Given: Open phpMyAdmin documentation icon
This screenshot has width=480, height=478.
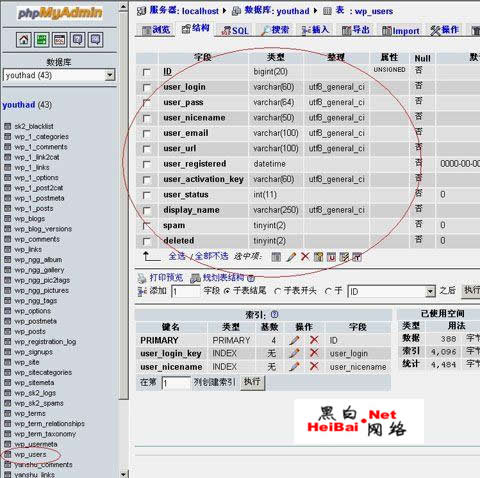Looking at the screenshot, I should click(x=78, y=40).
